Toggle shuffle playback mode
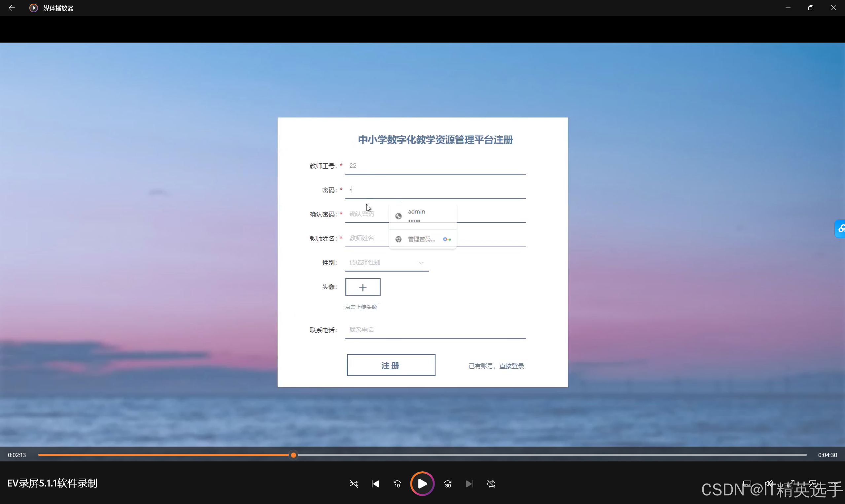Viewport: 845px width, 504px height. [354, 484]
